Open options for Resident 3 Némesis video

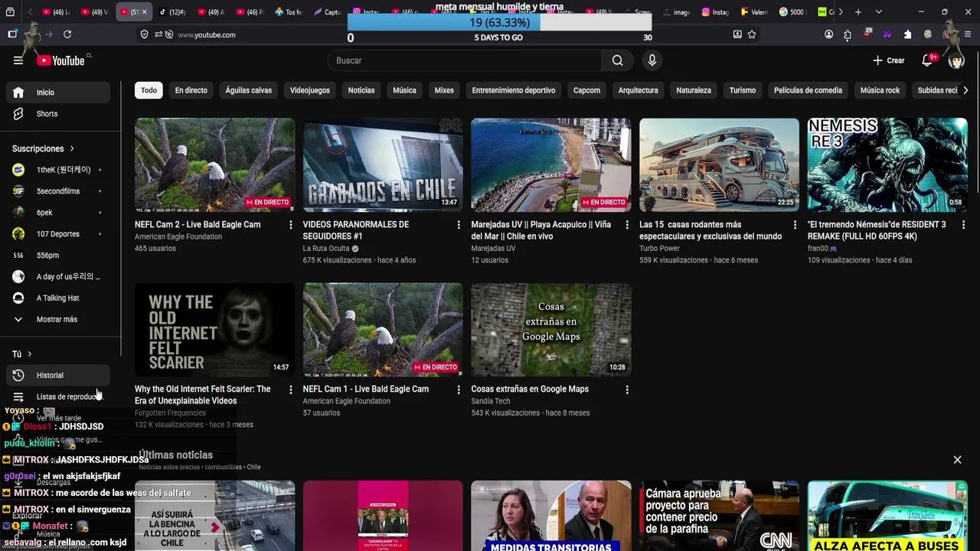click(x=964, y=225)
